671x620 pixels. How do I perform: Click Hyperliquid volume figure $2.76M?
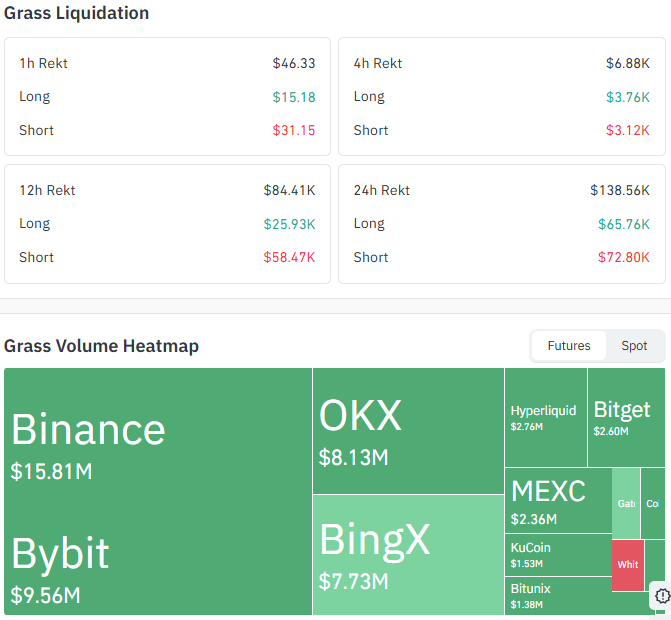527,427
